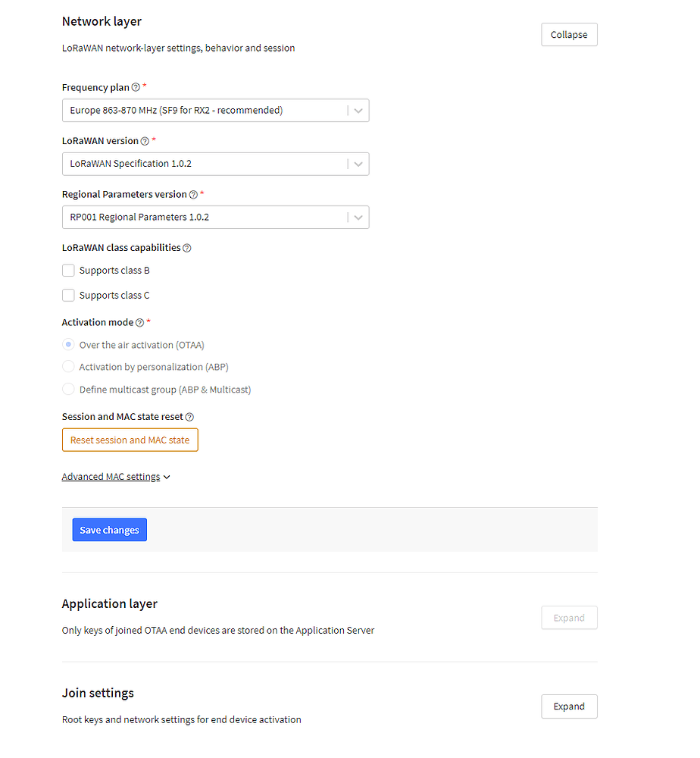Open the Advanced MAC settings link

point(111,477)
